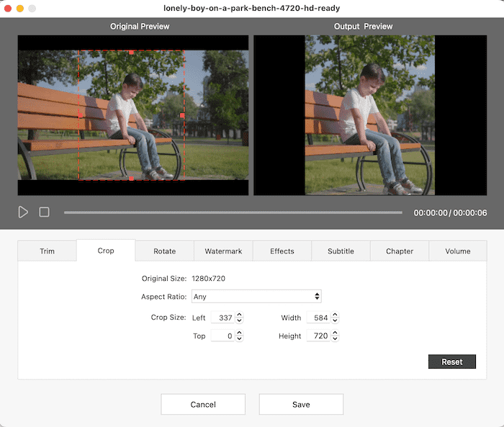Click the Top crop value field

point(222,336)
